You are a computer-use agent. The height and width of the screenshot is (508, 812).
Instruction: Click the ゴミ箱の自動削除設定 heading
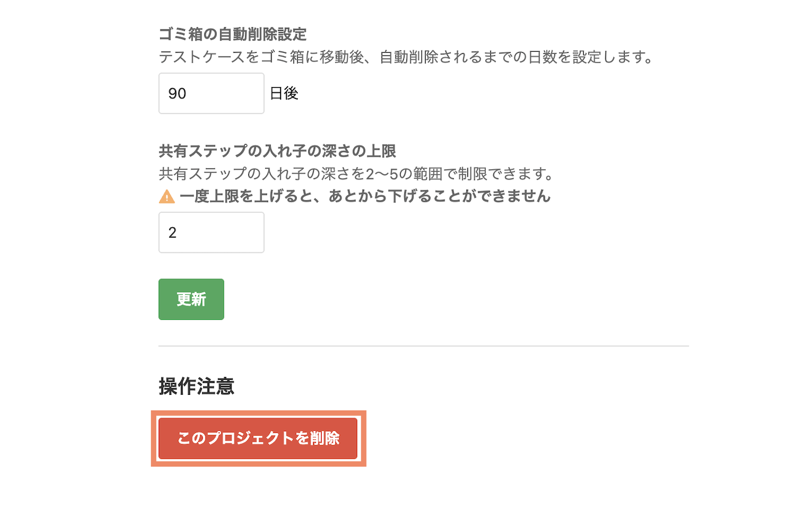233,34
